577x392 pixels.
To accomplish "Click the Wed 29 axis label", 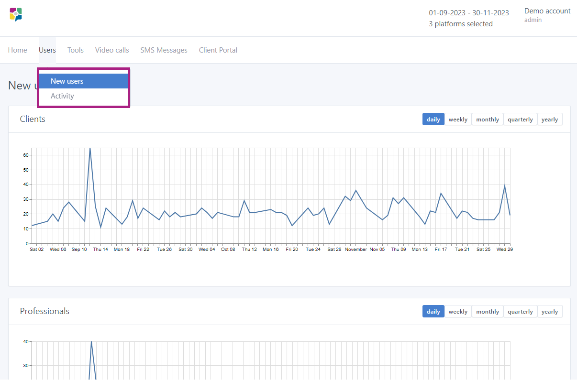I will point(504,250).
